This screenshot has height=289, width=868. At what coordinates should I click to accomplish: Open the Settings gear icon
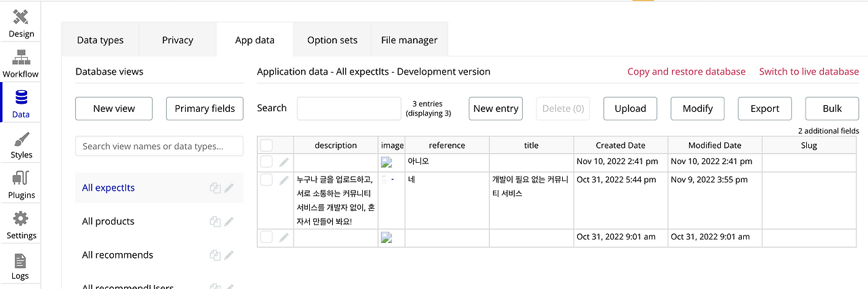coord(21,220)
